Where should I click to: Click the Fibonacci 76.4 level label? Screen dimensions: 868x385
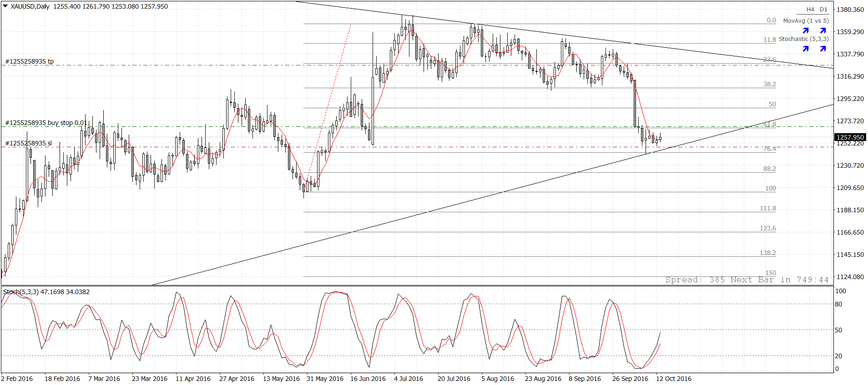tap(769, 149)
